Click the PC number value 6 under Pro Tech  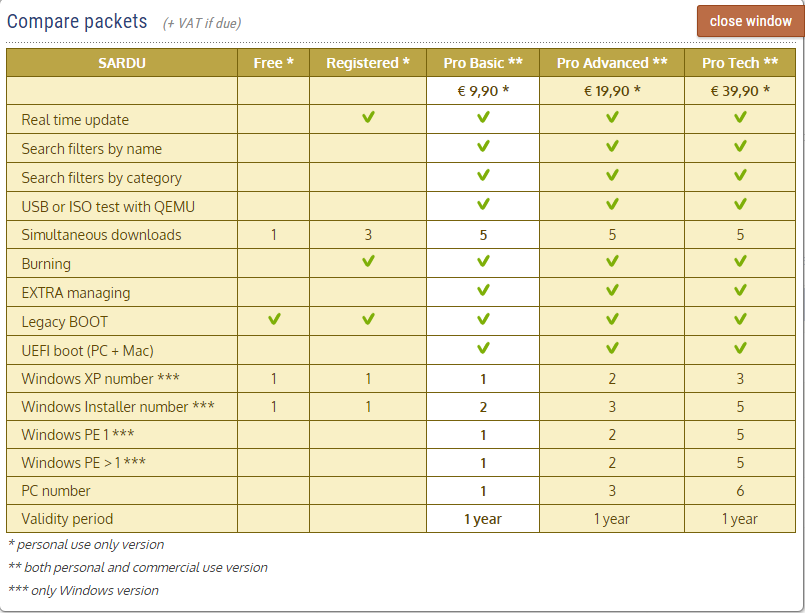(x=740, y=491)
